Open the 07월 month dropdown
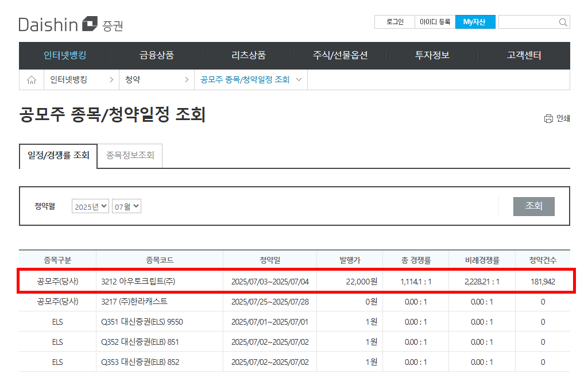588x385 pixels. pyautogui.click(x=126, y=206)
